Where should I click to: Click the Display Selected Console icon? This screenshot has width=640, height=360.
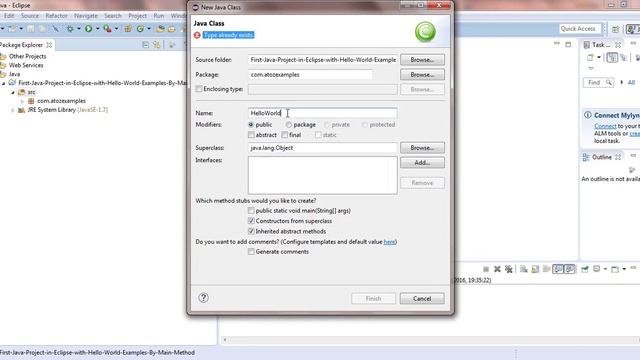coord(596,269)
